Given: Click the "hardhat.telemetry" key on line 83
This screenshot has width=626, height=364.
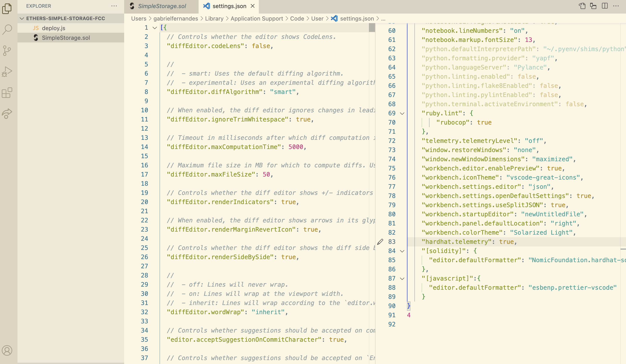Looking at the screenshot, I should pos(457,242).
